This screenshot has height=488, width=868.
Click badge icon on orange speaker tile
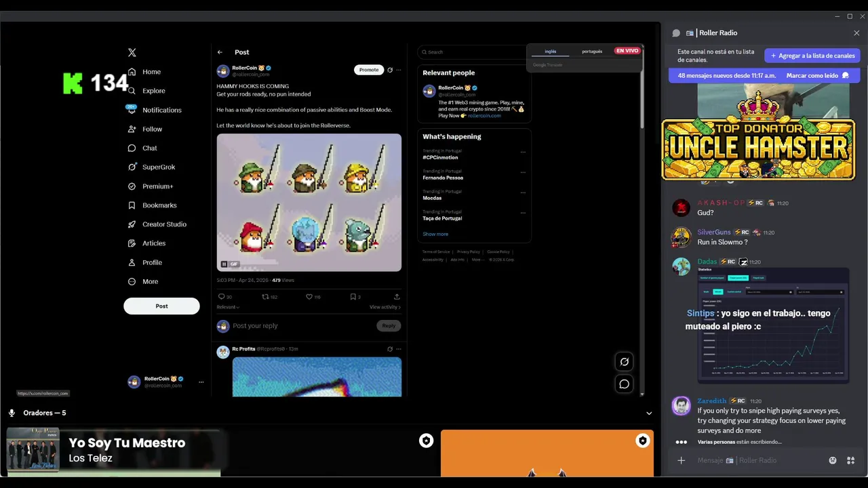click(x=642, y=441)
